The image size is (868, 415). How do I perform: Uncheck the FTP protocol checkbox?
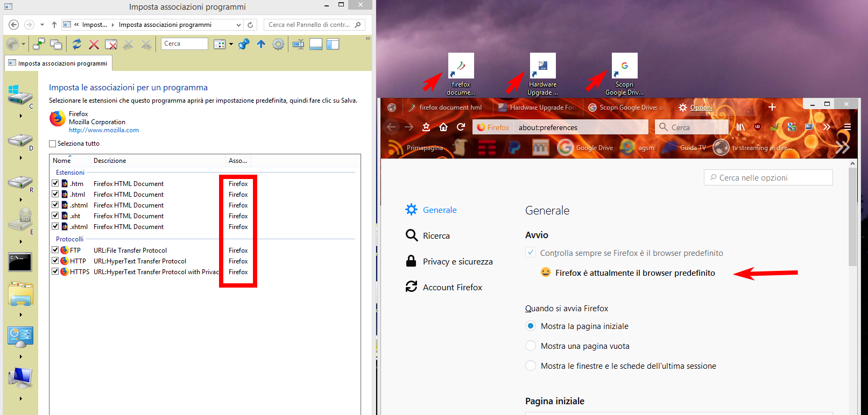tap(55, 250)
